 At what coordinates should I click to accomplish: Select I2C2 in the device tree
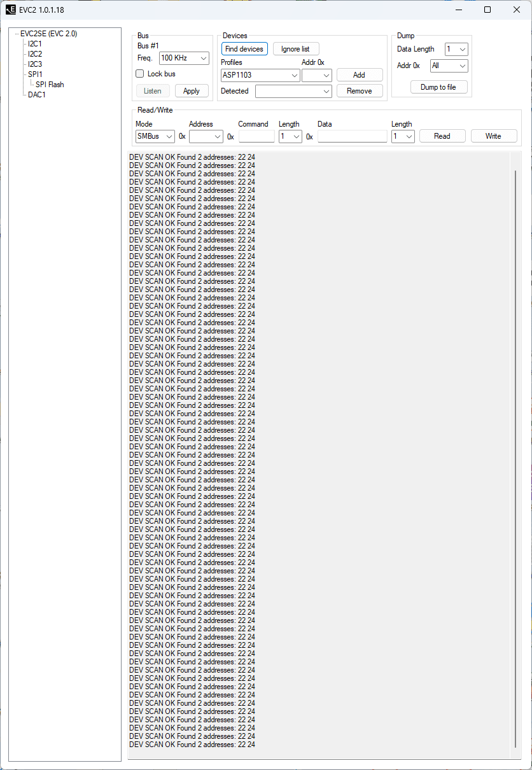click(x=35, y=54)
